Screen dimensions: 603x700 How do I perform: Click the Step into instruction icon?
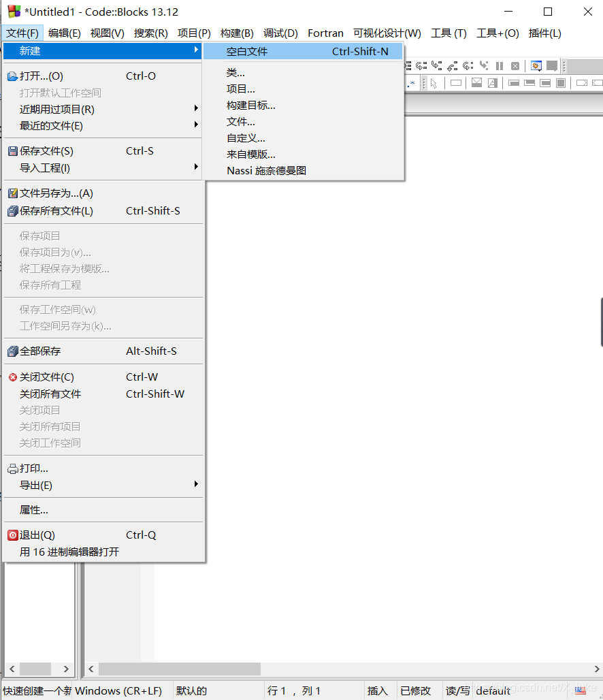click(x=483, y=65)
